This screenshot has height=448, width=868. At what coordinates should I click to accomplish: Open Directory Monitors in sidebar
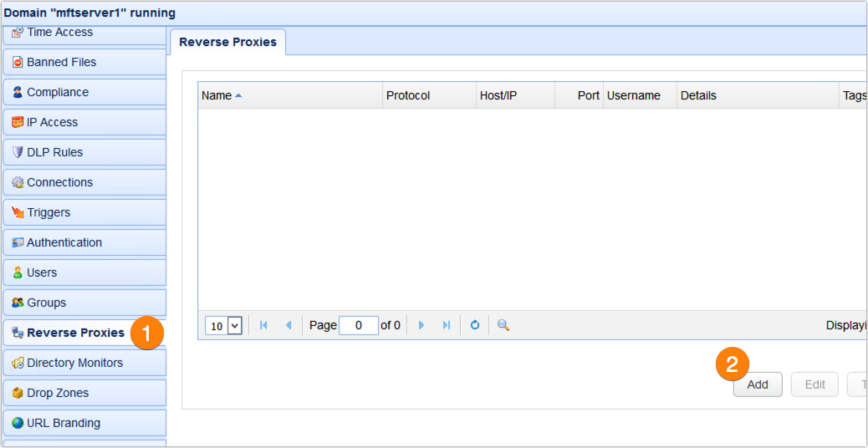(x=84, y=363)
